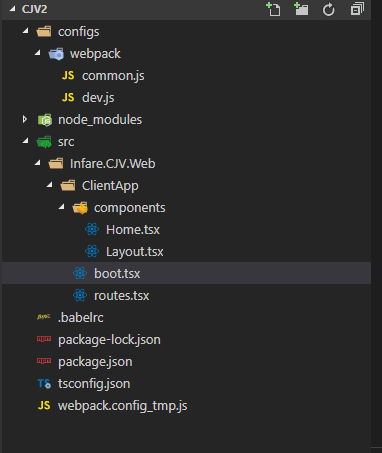
Task: Click the New File icon in the CJV2 header
Action: tap(273, 9)
